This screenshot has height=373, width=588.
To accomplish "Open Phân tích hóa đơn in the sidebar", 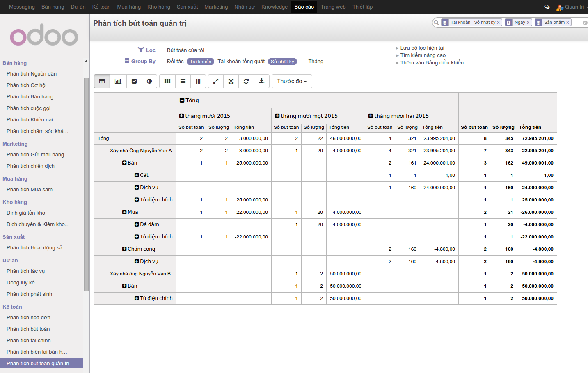I will pos(28,318).
